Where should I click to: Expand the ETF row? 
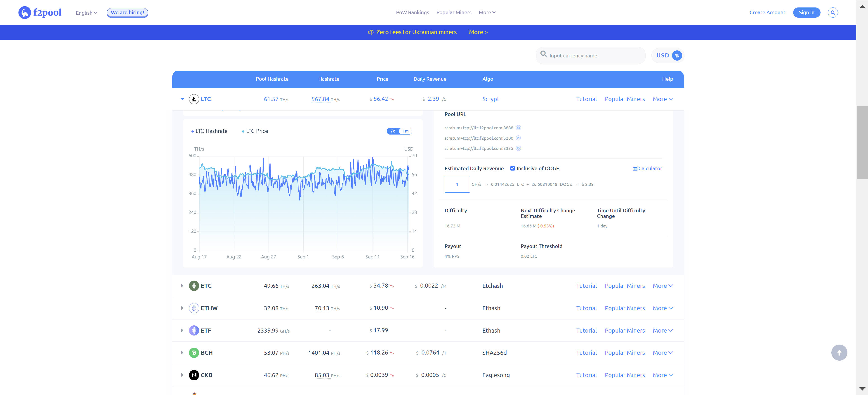182,331
